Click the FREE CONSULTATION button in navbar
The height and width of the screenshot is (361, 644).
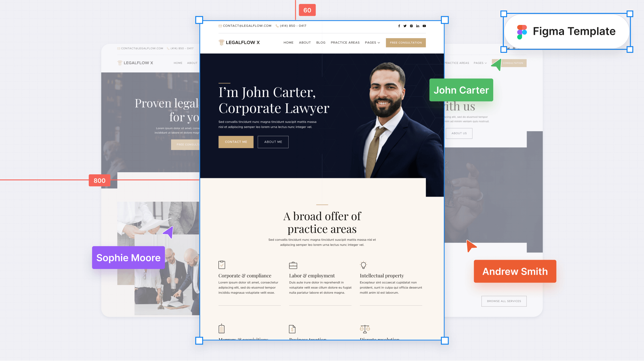[x=406, y=43]
